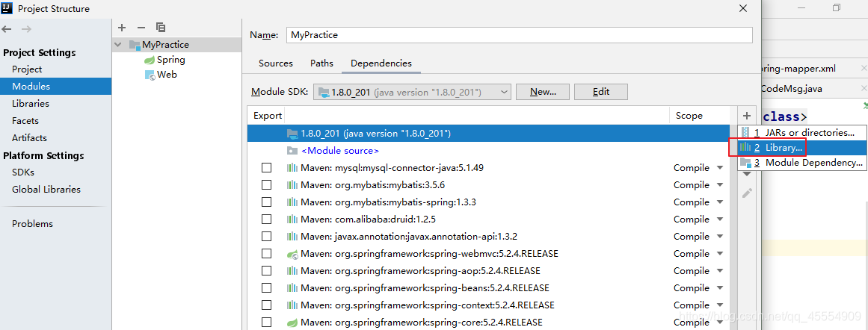Viewport: 868px width, 330px height.
Task: Open scope dropdown for spring-aop
Action: click(x=720, y=272)
